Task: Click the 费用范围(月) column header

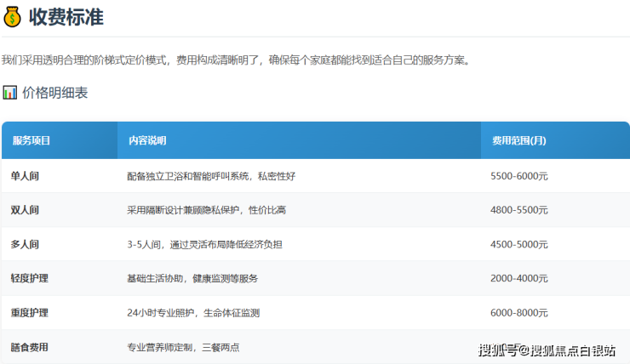Action: (x=518, y=140)
